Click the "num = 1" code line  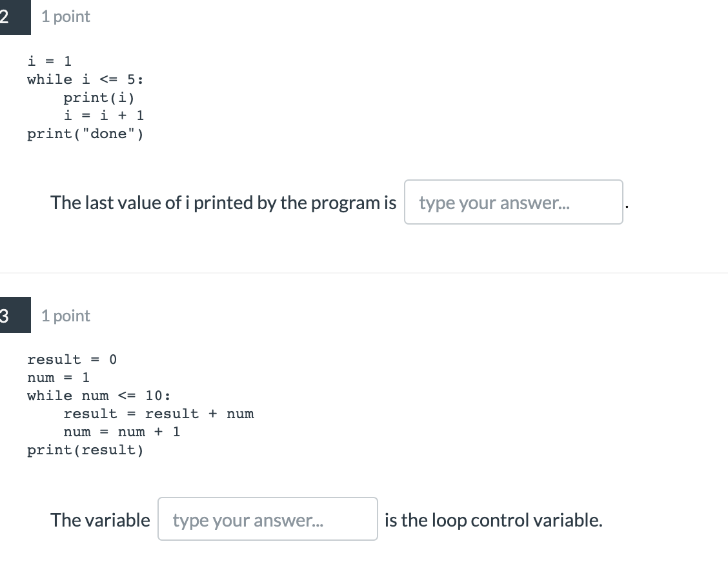click(58, 378)
